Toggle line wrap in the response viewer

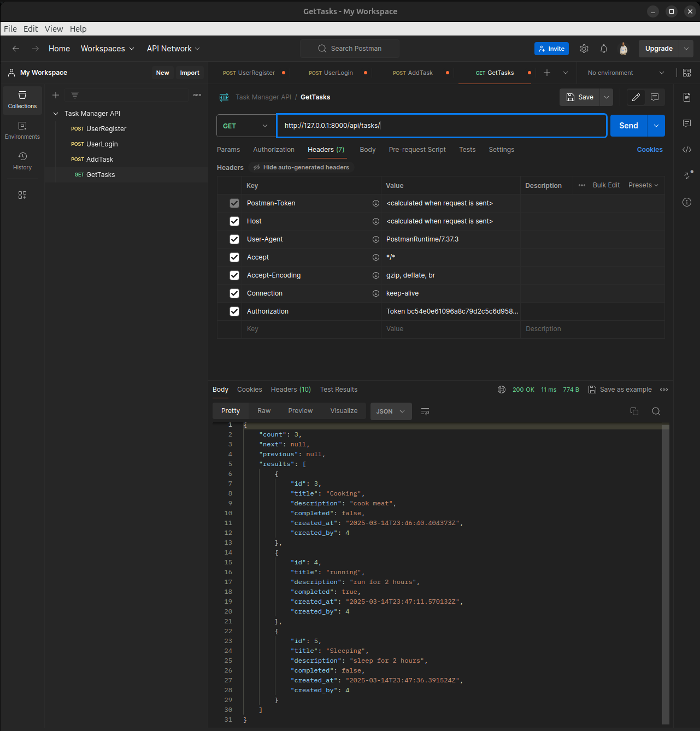coord(425,411)
